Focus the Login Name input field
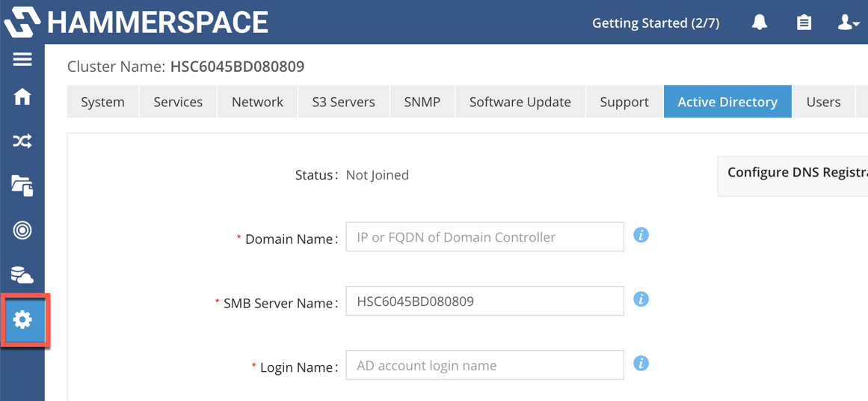 (485, 365)
